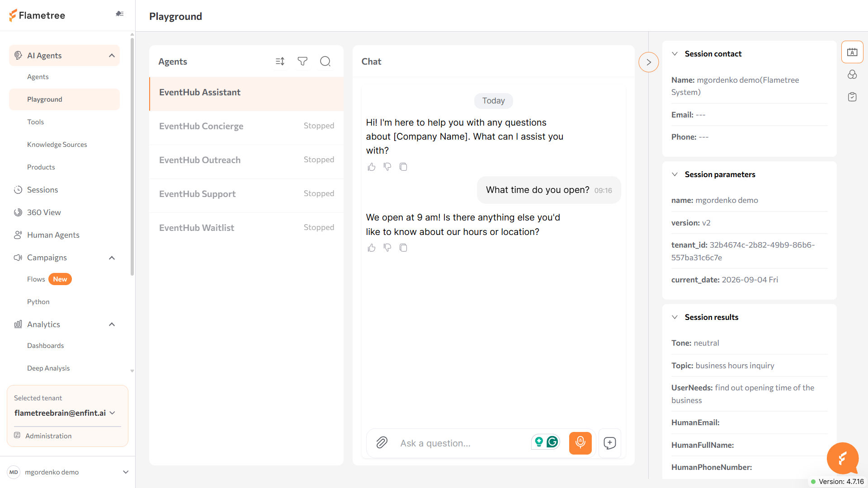Thumbs down the greeting message

click(387, 167)
